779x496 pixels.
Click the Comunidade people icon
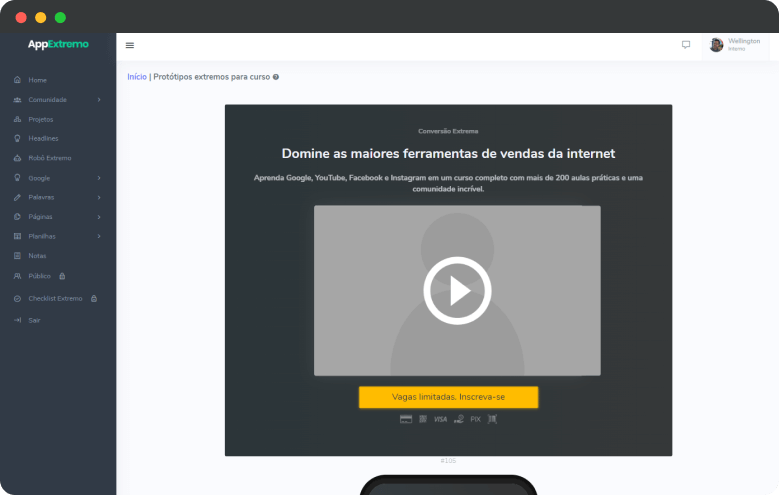[17, 99]
